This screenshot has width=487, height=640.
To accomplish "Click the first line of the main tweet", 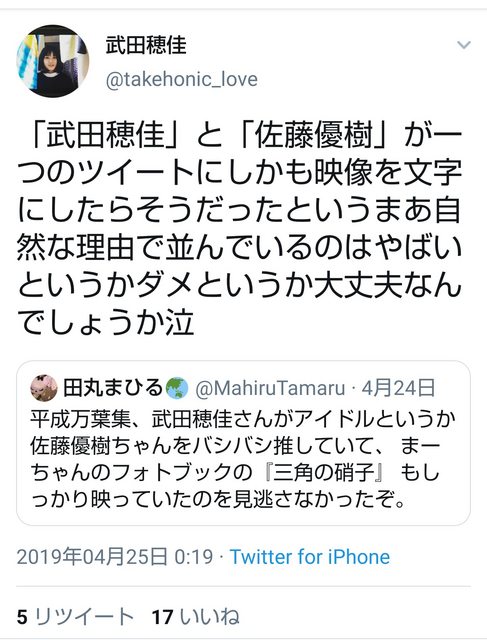I will pos(241,135).
